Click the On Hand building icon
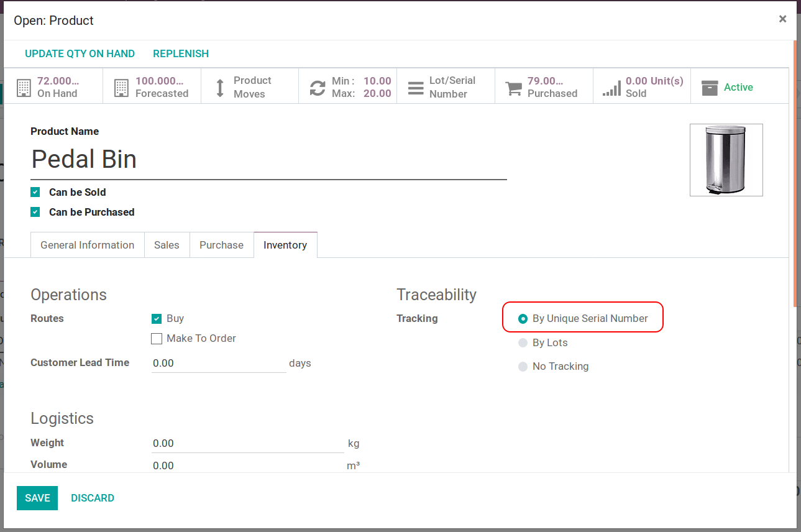 [24, 88]
